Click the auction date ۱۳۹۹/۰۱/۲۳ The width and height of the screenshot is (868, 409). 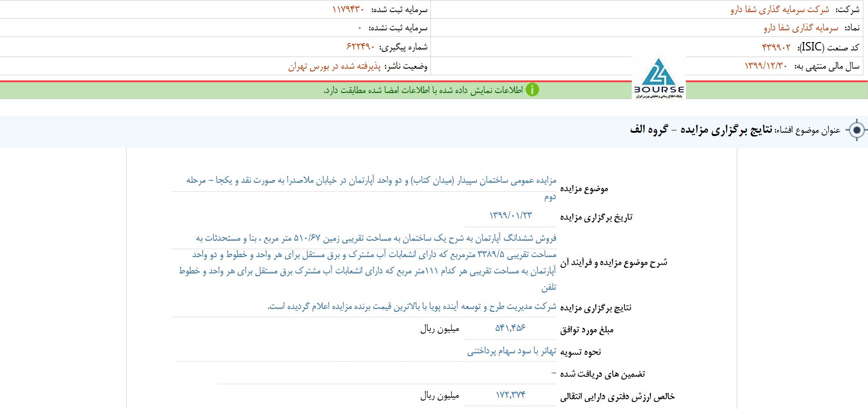coord(510,215)
